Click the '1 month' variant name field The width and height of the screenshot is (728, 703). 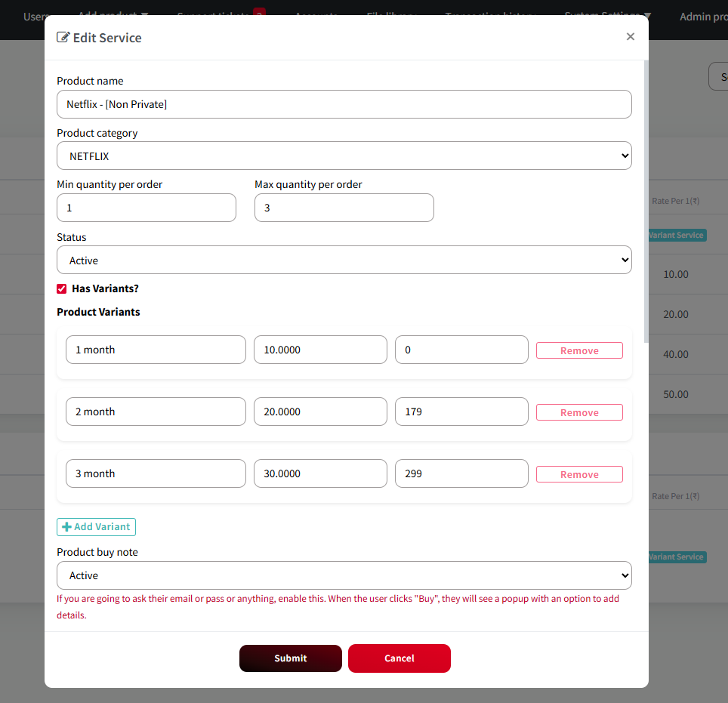click(156, 350)
